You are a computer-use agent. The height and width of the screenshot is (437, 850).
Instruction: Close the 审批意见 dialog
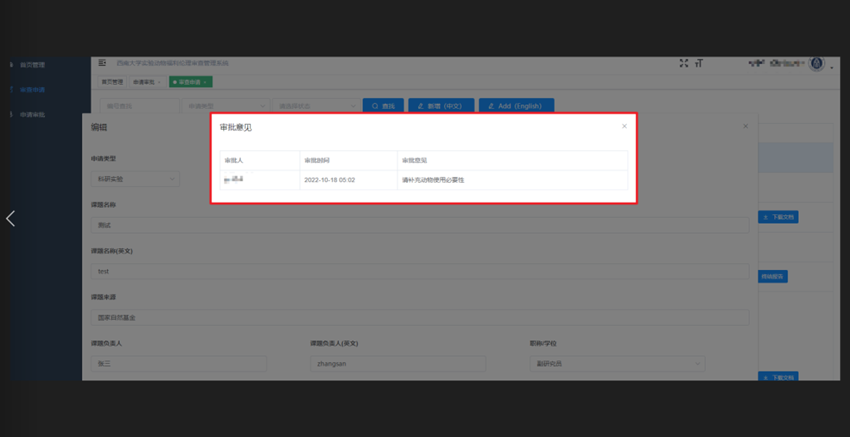(x=624, y=126)
